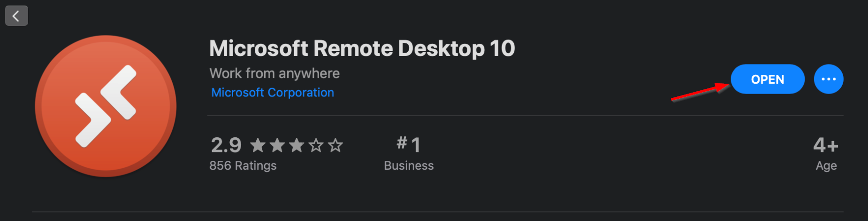Select the fifth empty rating star
Image resolution: width=868 pixels, height=221 pixels.
coord(335,145)
